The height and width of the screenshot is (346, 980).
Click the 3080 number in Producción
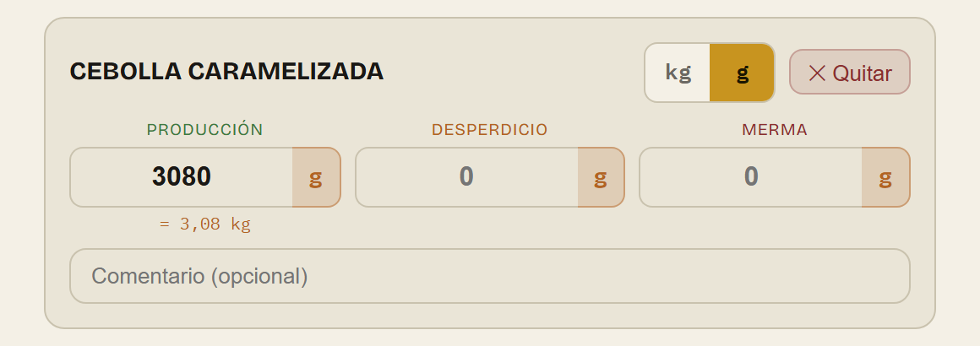(182, 176)
